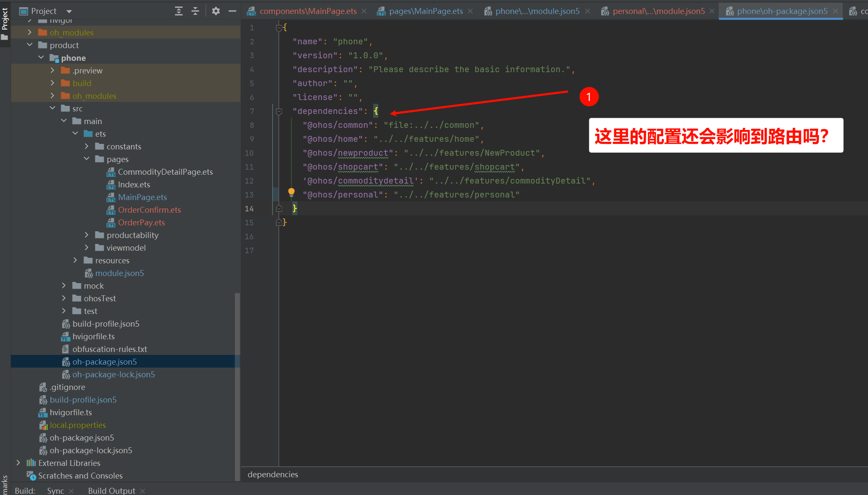
Task: Select phone build-profile.json5 file icon
Action: coord(66,324)
